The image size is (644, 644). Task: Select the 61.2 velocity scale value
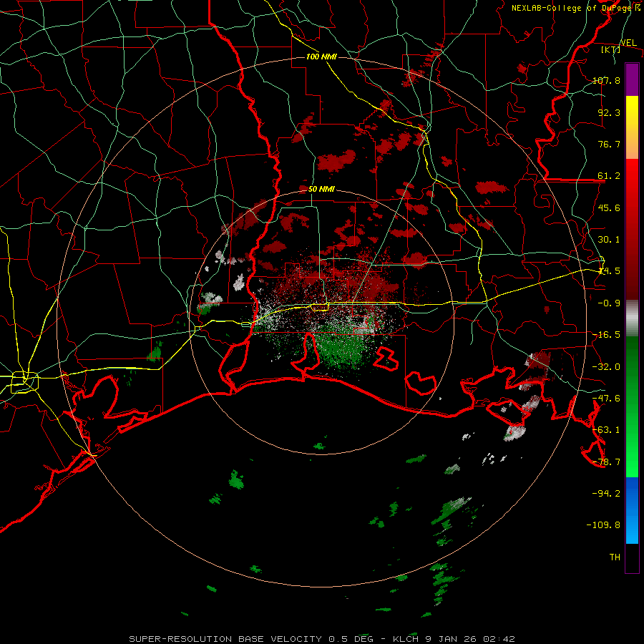tap(609, 176)
